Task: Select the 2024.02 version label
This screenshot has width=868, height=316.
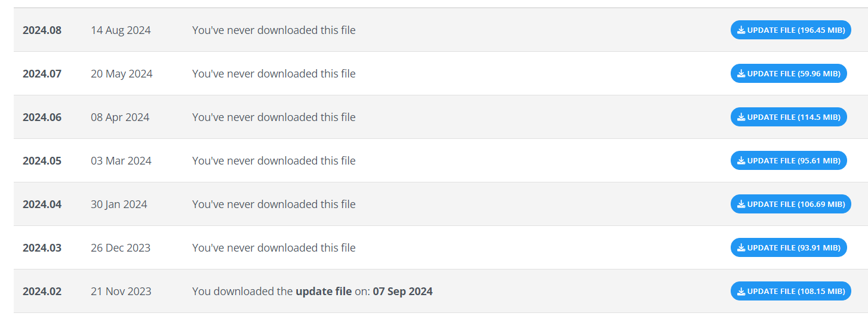Action: [x=42, y=292]
